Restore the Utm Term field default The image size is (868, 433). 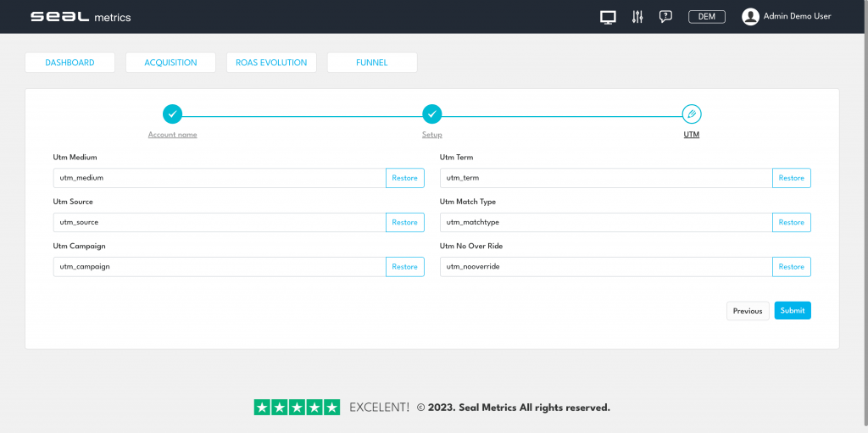[791, 178]
